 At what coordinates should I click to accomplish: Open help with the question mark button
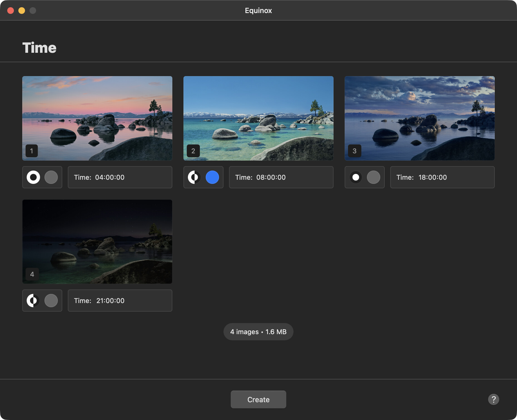pos(493,399)
